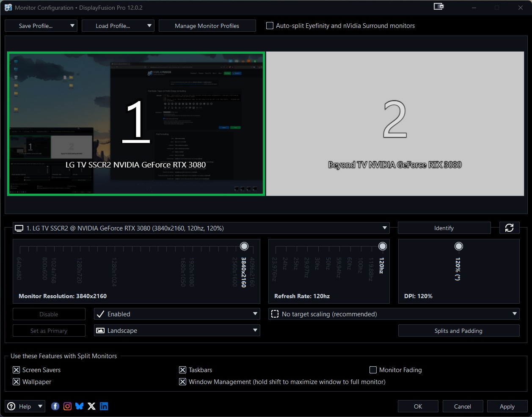Open Splits and Padding

[458, 331]
